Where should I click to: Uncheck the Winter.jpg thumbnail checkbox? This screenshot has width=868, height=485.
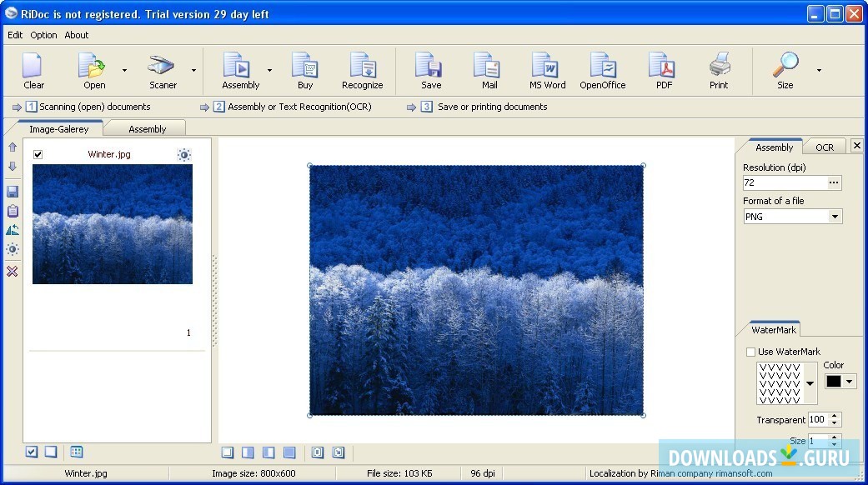[x=38, y=154]
